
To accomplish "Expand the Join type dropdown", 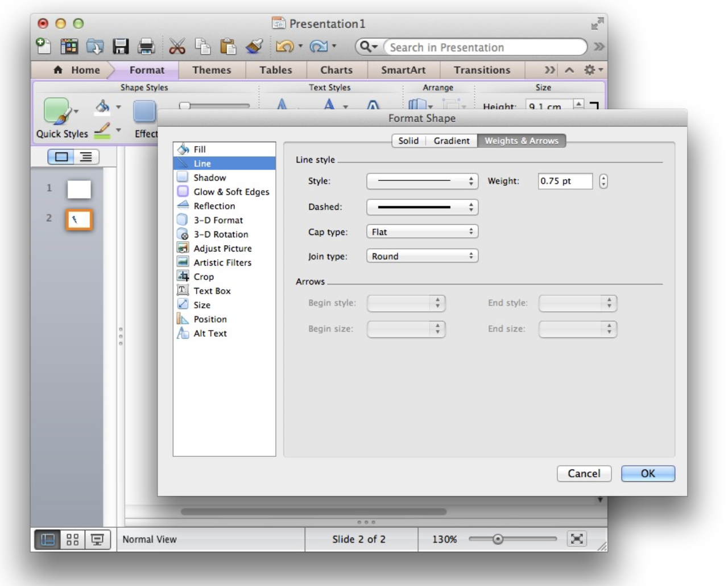I will (x=422, y=257).
